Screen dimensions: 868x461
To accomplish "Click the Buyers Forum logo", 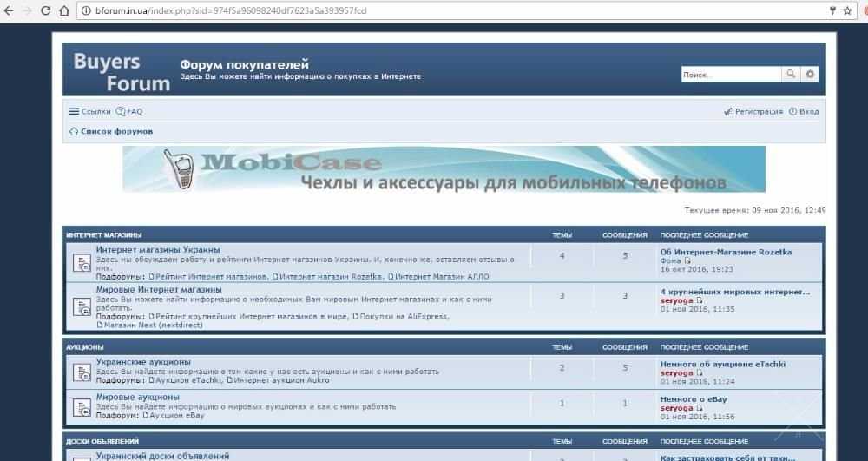I will (122, 72).
